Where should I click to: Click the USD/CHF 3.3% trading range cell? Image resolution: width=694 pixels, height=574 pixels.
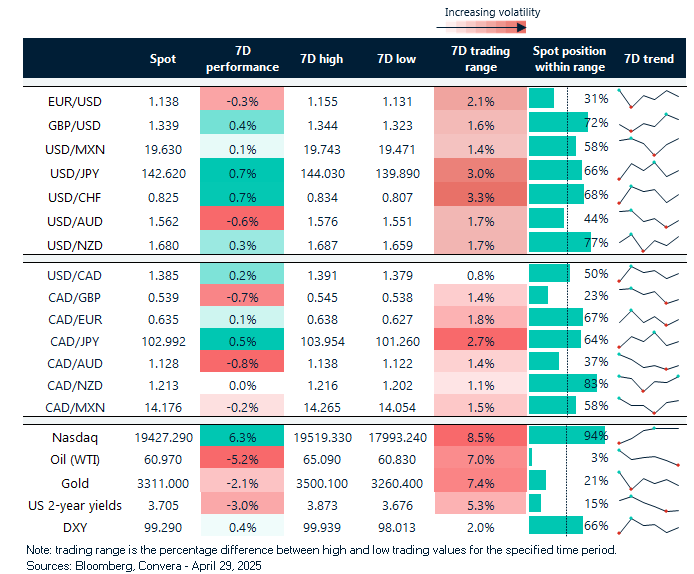click(475, 194)
